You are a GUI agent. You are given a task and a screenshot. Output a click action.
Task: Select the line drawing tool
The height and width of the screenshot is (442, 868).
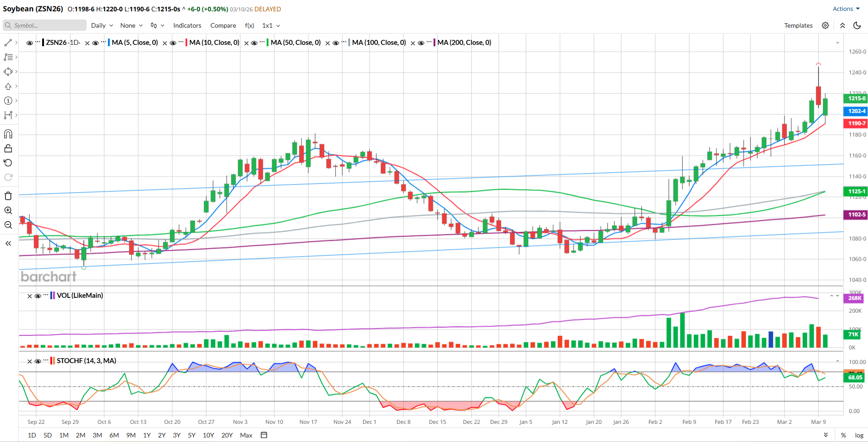coord(8,43)
